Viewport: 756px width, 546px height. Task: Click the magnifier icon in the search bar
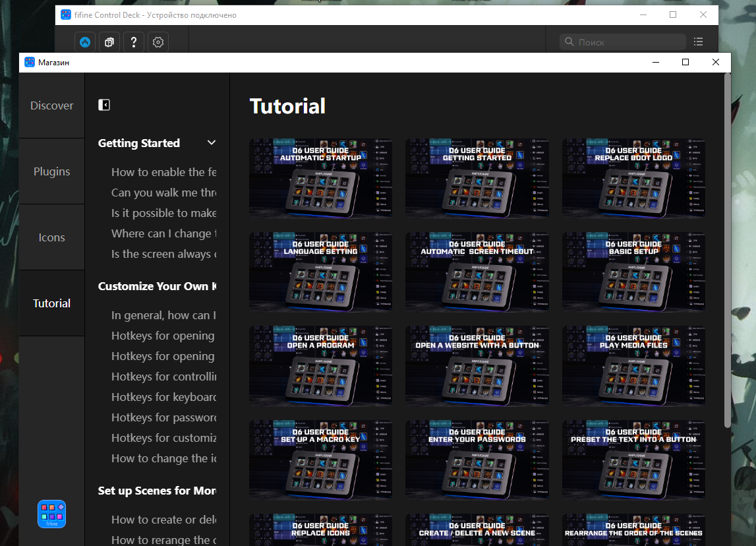[569, 41]
